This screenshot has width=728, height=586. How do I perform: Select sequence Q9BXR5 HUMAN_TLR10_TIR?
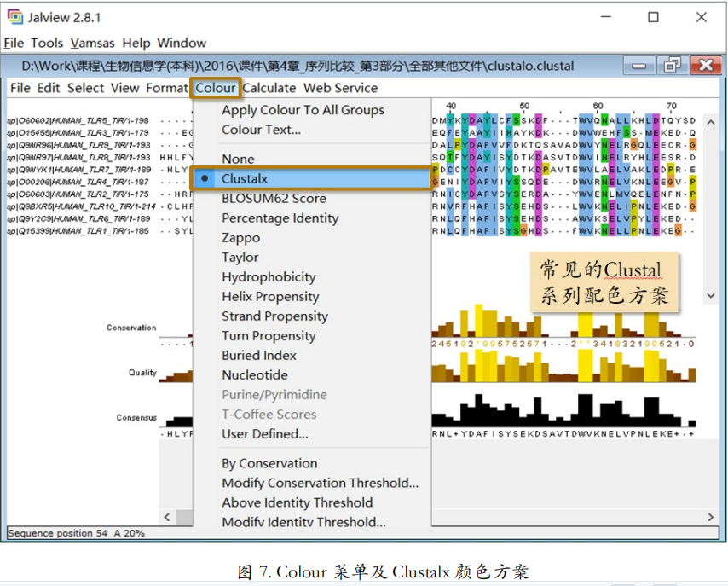[81, 206]
